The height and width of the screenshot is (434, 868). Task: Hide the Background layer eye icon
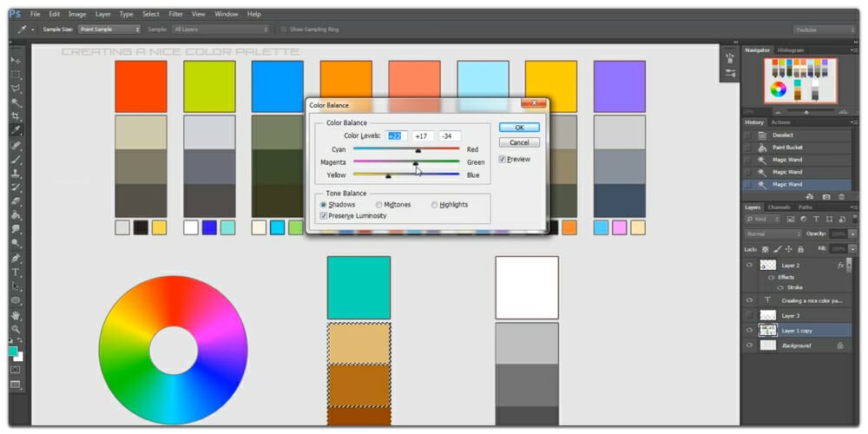pos(750,345)
